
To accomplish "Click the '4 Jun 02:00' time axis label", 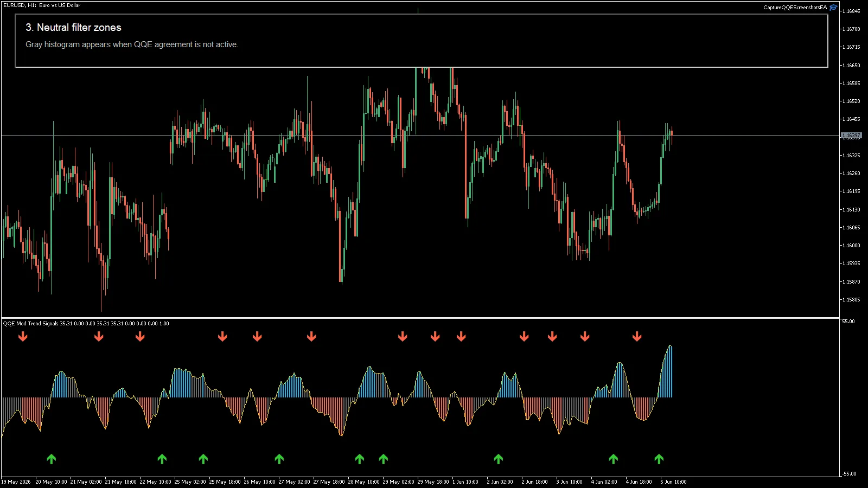I will [604, 482].
